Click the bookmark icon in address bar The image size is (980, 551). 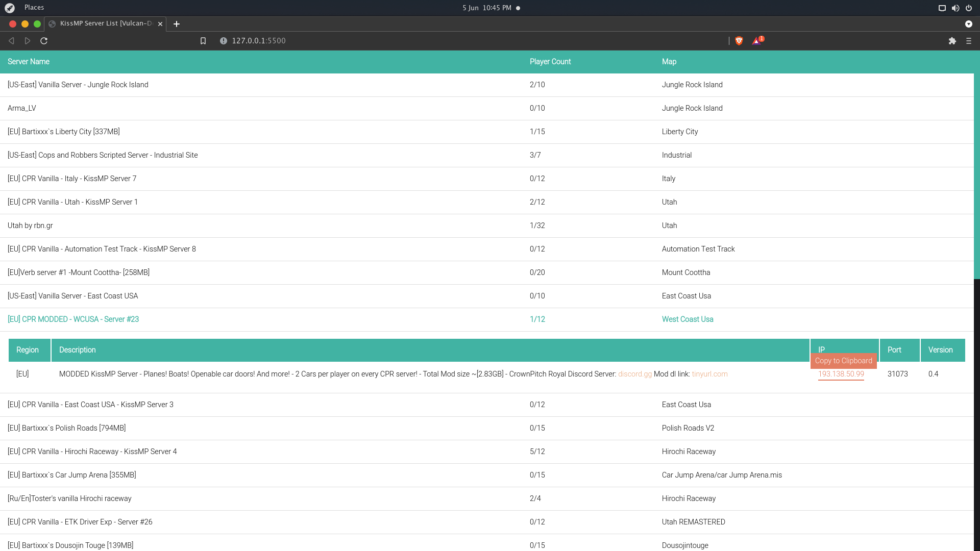pyautogui.click(x=203, y=41)
